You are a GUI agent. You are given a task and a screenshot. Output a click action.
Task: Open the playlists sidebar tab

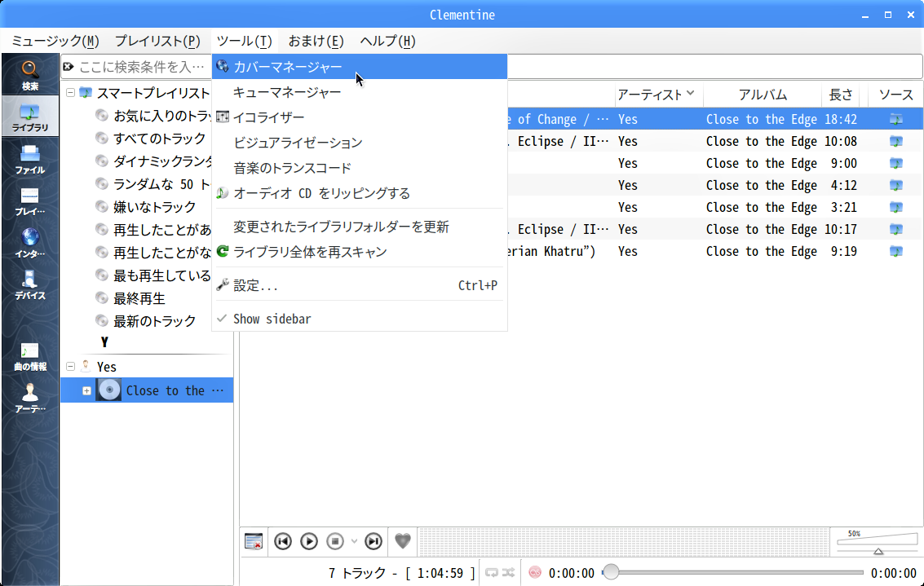(30, 201)
